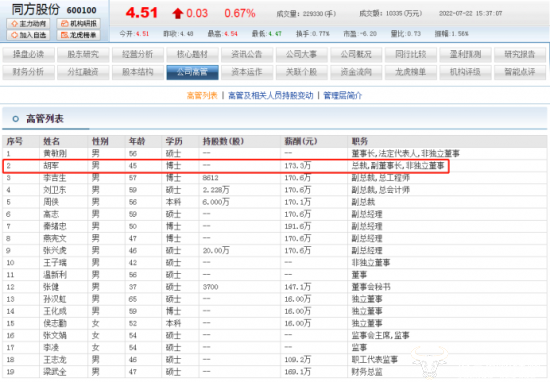Screen dimensions: 550x382
Task: Open the 分红融资 tab
Action: 83,72
